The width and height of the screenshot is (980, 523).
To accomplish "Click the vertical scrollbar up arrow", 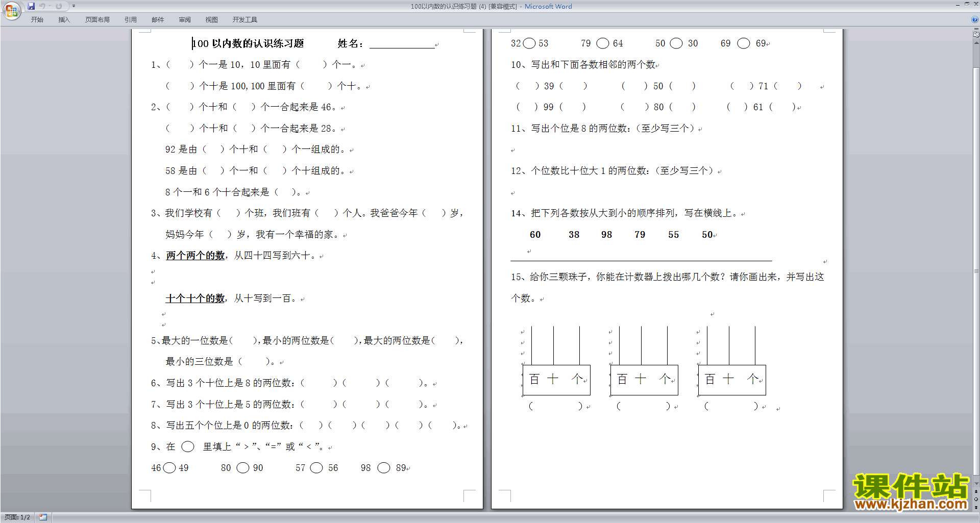I will (976, 43).
